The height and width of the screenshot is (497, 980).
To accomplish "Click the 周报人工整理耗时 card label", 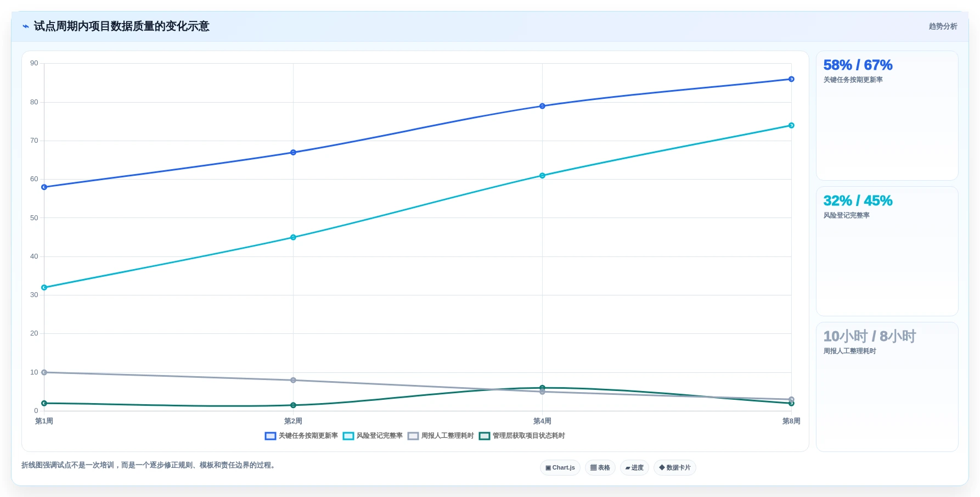I will 849,351.
